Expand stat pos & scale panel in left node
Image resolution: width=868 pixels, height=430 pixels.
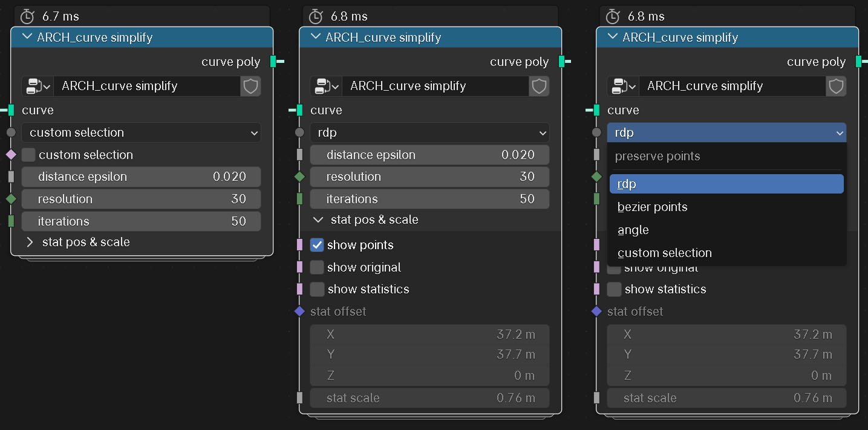tap(30, 242)
